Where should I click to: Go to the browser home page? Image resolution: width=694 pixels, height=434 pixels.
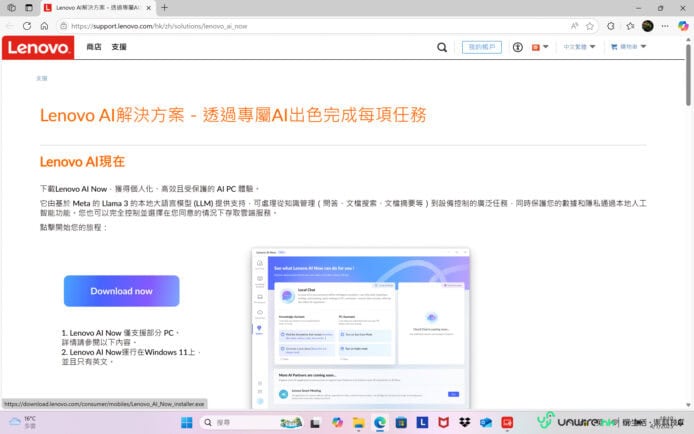(x=44, y=26)
